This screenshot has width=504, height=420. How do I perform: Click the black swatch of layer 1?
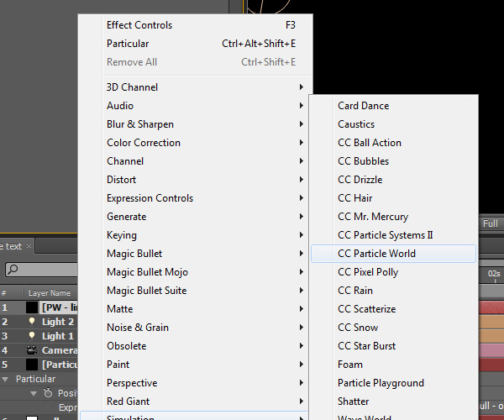click(x=32, y=307)
